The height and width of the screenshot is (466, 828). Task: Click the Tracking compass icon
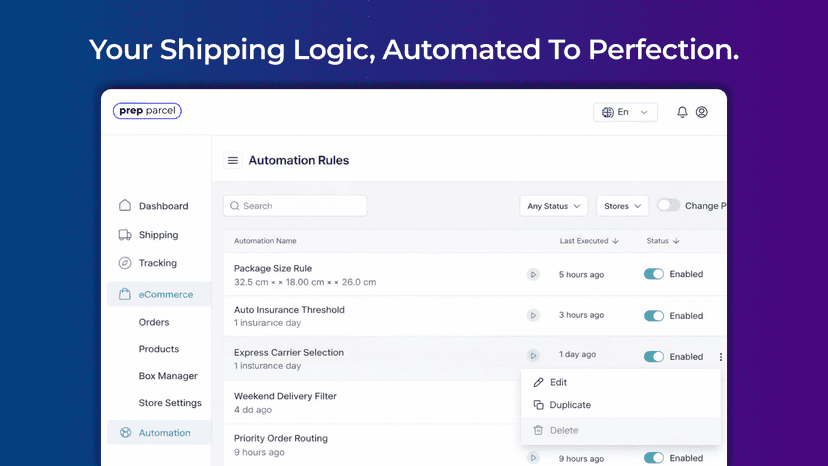click(x=125, y=263)
